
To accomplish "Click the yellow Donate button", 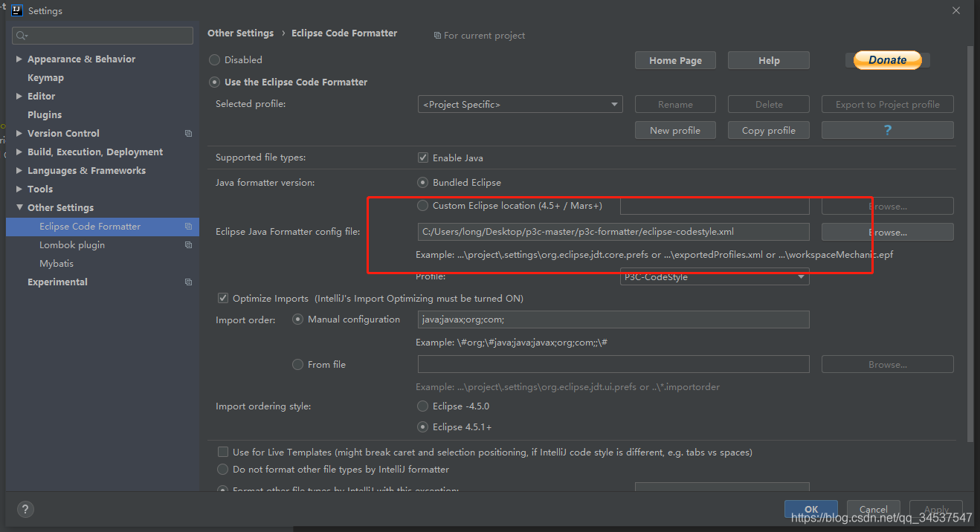I will (887, 60).
